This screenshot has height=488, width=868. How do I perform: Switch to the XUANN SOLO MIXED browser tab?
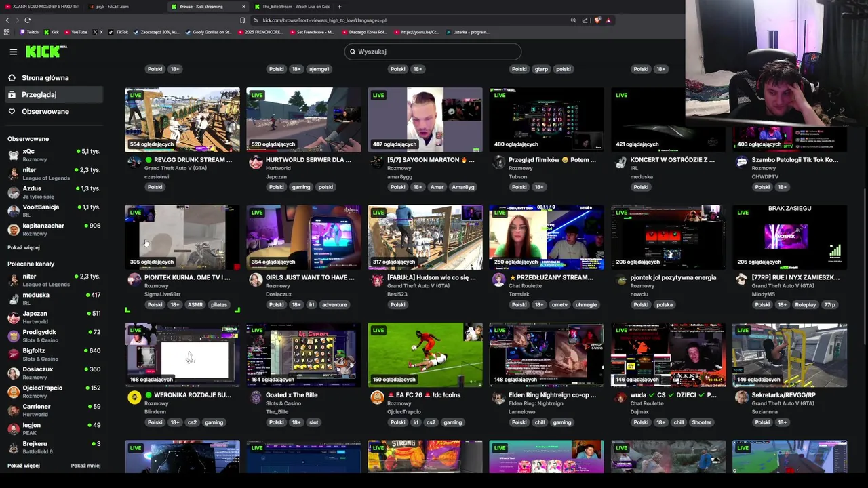click(x=42, y=7)
